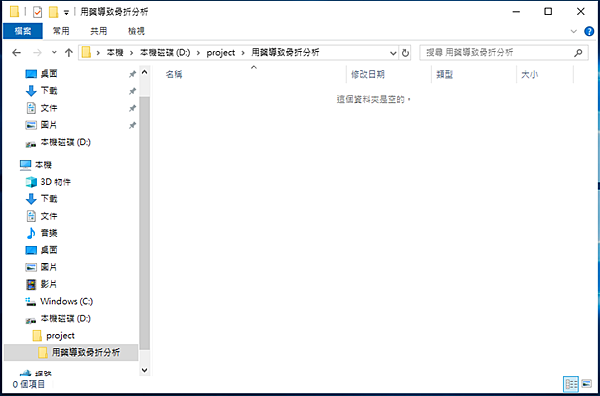
Task: Select pinned 圖片 in quick access
Action: (49, 125)
